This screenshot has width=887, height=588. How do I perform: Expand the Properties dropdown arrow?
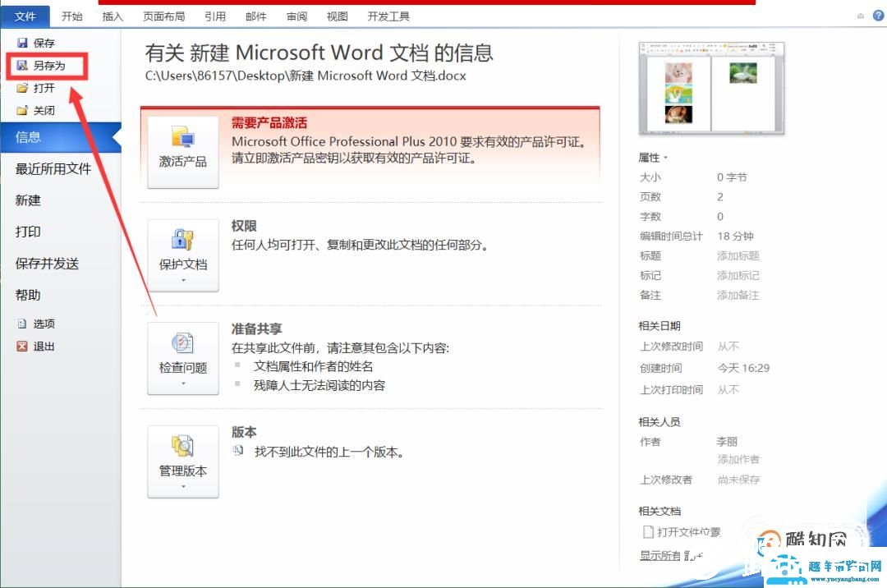click(666, 158)
